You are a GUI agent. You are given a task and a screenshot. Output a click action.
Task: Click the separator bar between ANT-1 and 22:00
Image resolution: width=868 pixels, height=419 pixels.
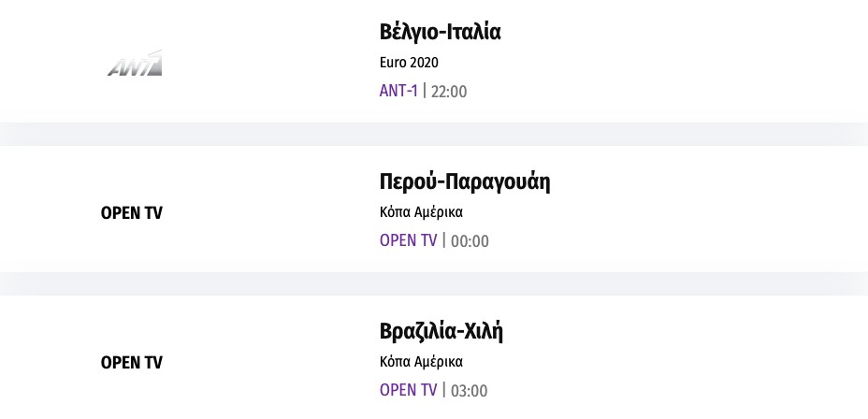click(425, 91)
